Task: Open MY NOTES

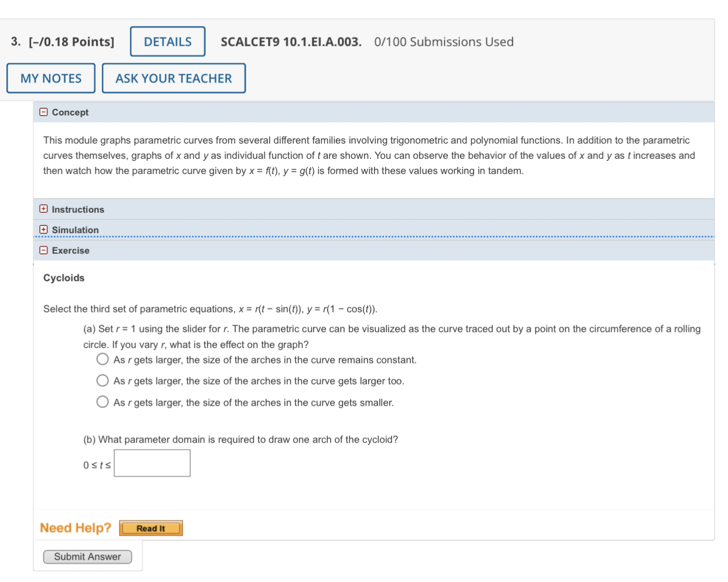Action: tap(51, 78)
